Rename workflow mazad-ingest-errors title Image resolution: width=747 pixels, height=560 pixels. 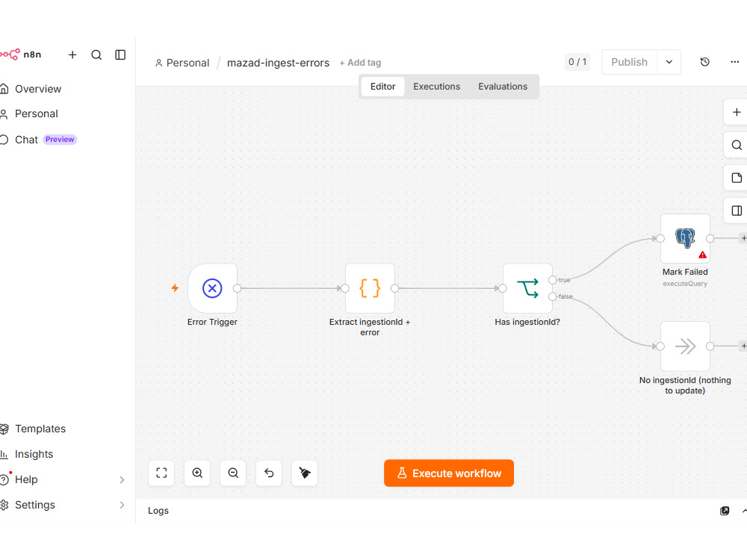278,63
